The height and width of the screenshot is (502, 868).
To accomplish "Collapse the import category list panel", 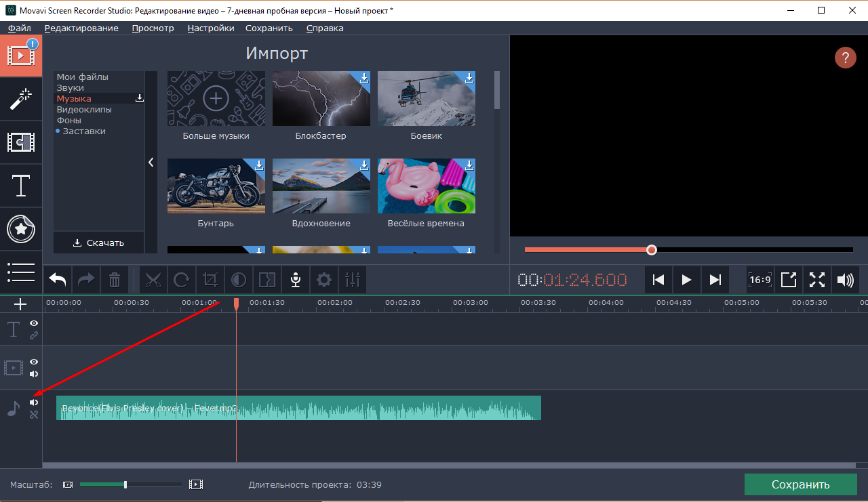I will pyautogui.click(x=151, y=163).
